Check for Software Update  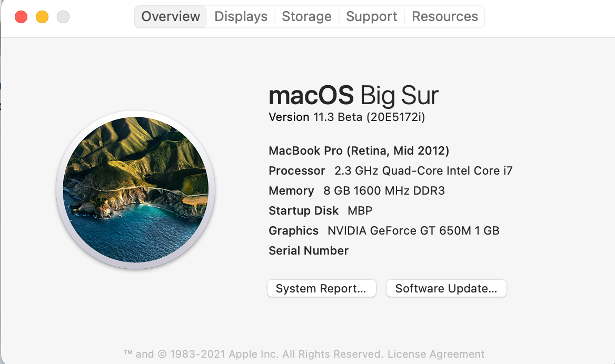pyautogui.click(x=447, y=288)
